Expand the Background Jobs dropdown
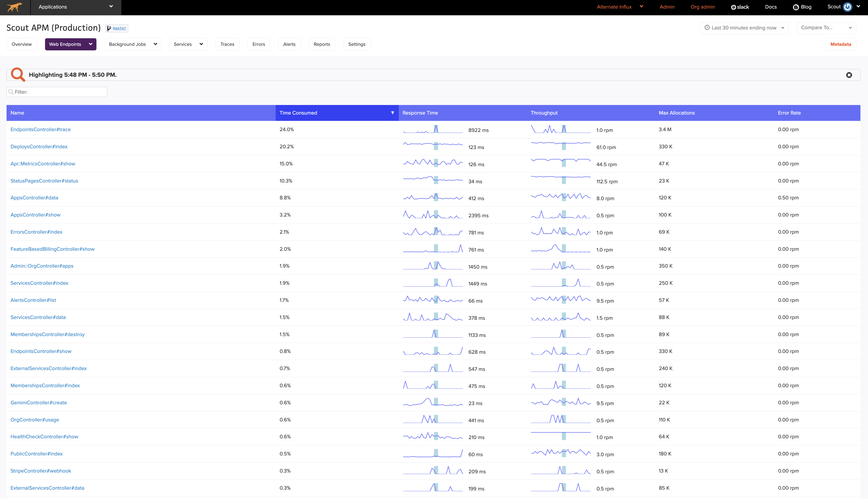Image resolution: width=868 pixels, height=499 pixels. click(x=155, y=44)
